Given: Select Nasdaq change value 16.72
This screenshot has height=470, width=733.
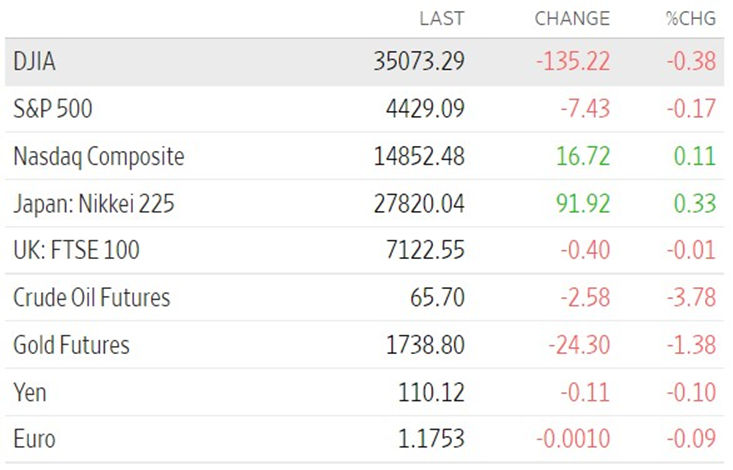Looking at the screenshot, I should click(x=583, y=157).
